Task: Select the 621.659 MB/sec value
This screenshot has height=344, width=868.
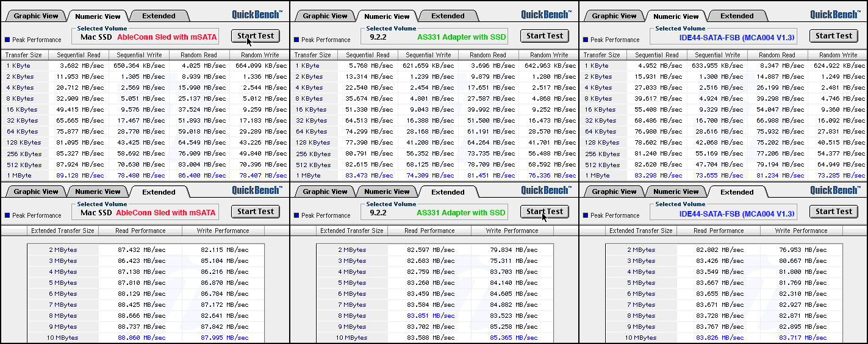Action: [x=428, y=65]
